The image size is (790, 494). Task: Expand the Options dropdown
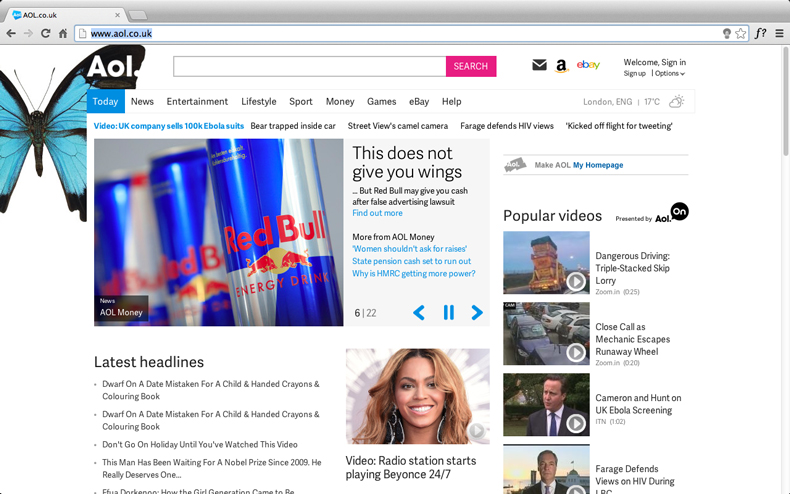pyautogui.click(x=670, y=74)
